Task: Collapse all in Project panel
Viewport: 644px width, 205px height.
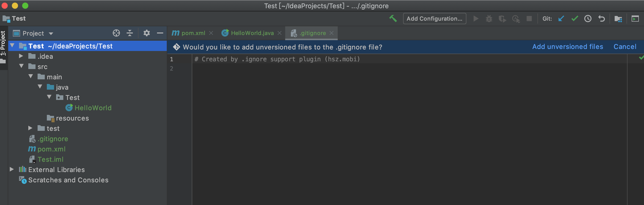Action: [130, 33]
